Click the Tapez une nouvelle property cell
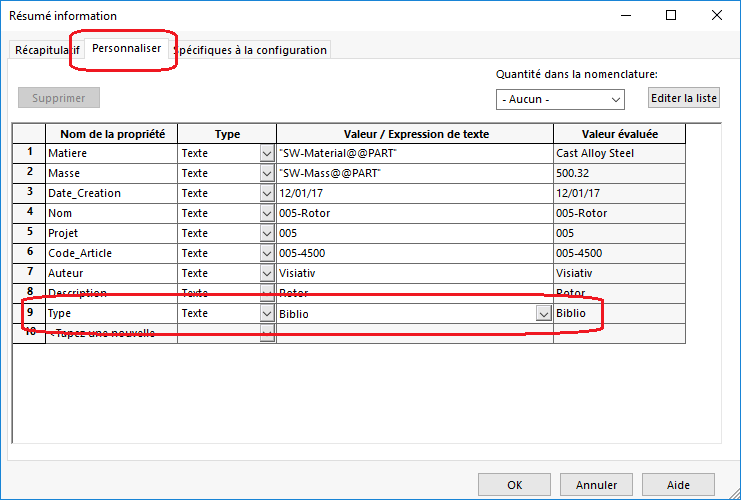This screenshot has height=500, width=741. click(x=111, y=333)
